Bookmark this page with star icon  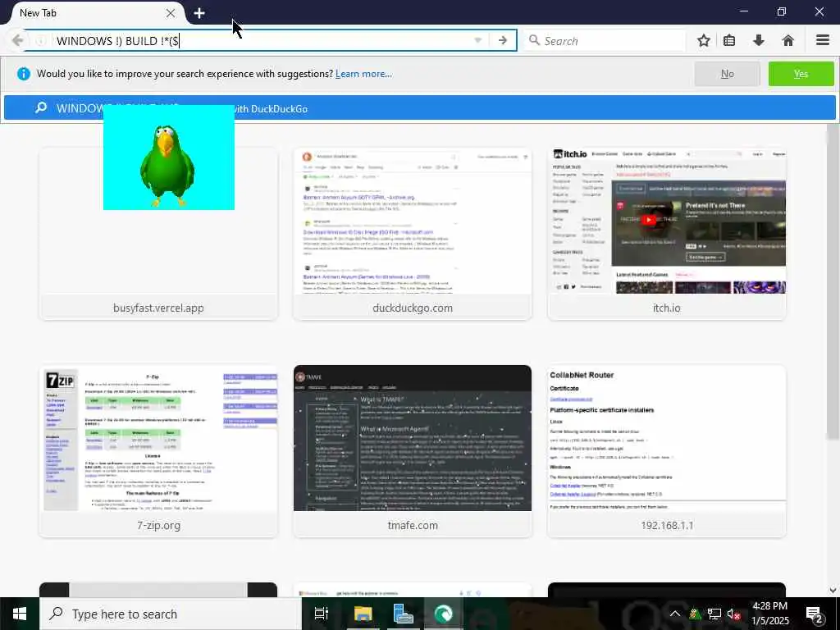(x=703, y=40)
